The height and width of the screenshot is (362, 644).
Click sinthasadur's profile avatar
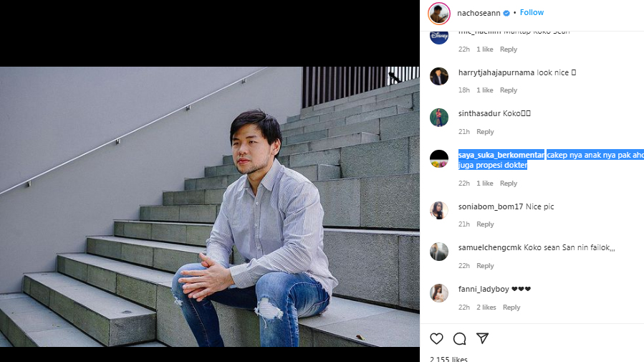(x=439, y=118)
